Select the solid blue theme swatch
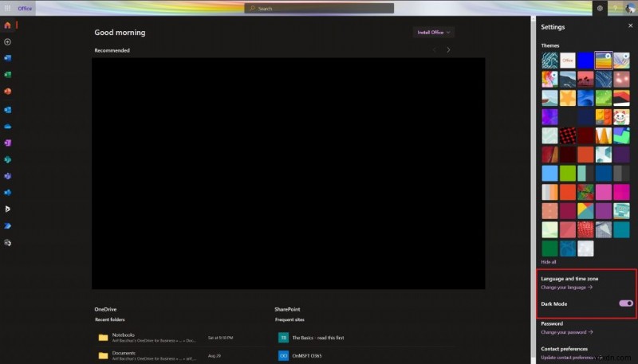Image resolution: width=638 pixels, height=364 pixels. pos(586,60)
